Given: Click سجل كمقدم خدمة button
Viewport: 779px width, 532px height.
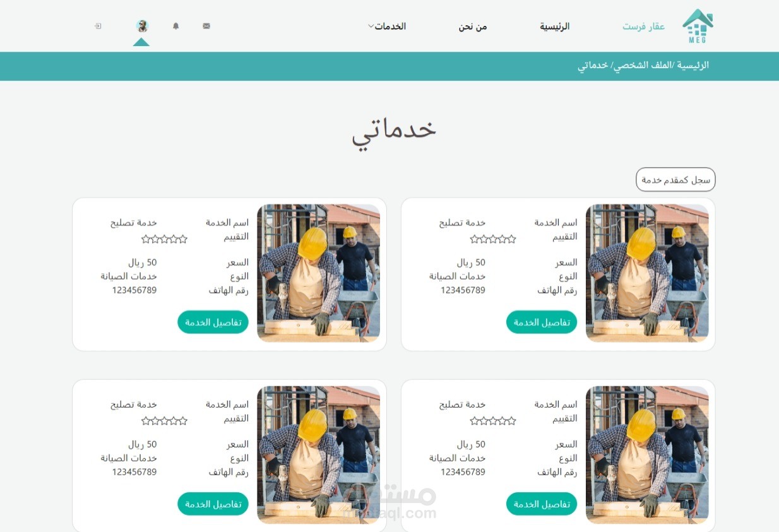Looking at the screenshot, I should pos(675,180).
